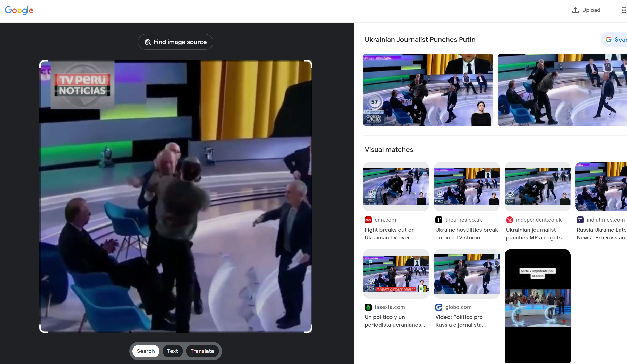Screen dimensions: 627x364
Task: Switch to Text mode
Action: (173, 351)
